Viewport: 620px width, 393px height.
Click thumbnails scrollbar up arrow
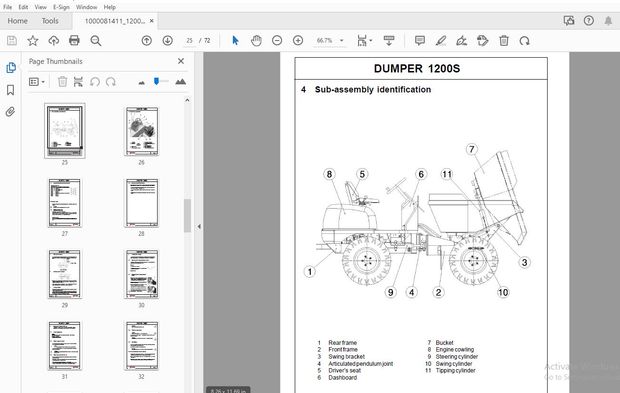(187, 100)
